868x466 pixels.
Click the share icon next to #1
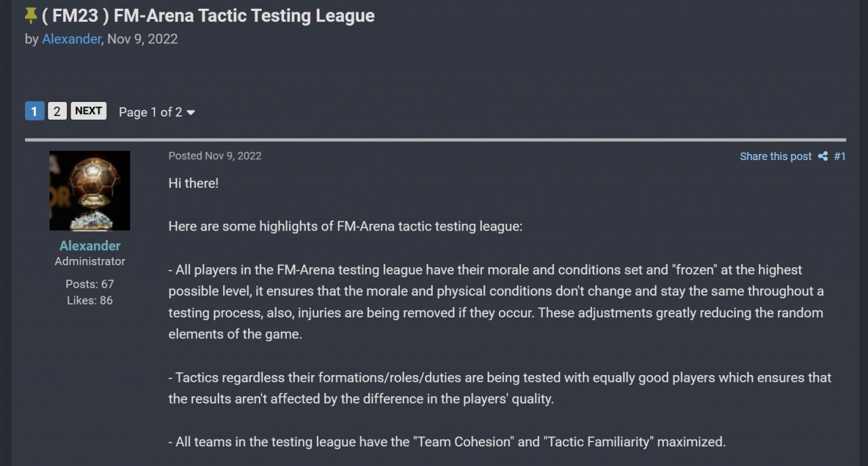point(823,157)
